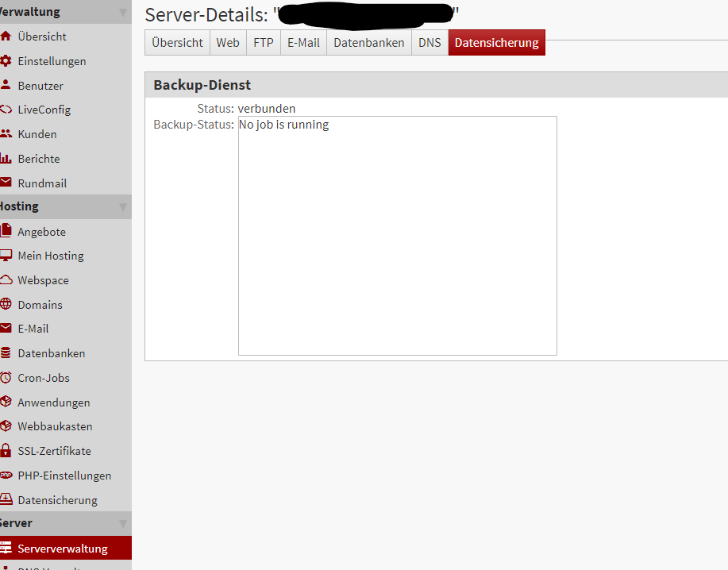
Task: Collapse the Server sidebar section
Action: [122, 524]
